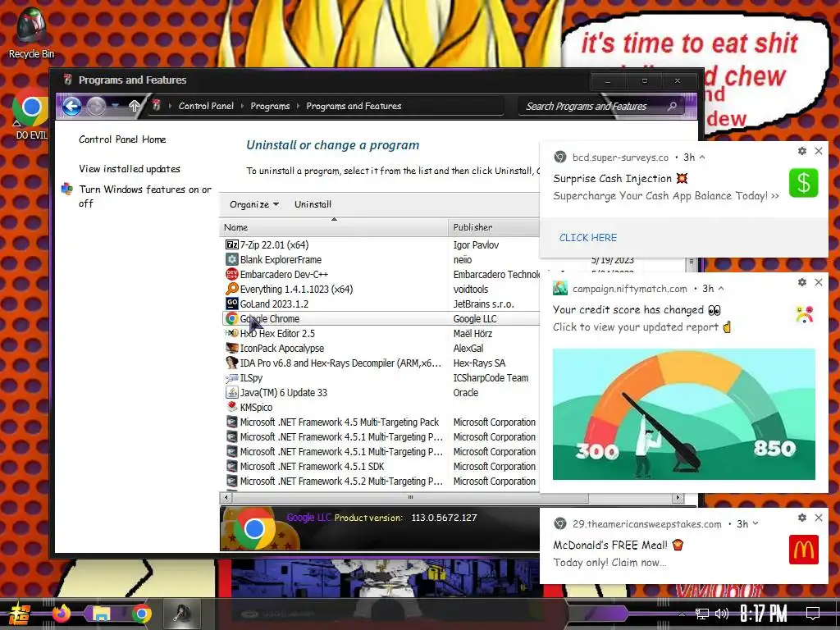Click the horizontal scrollbar right arrow

(x=678, y=497)
